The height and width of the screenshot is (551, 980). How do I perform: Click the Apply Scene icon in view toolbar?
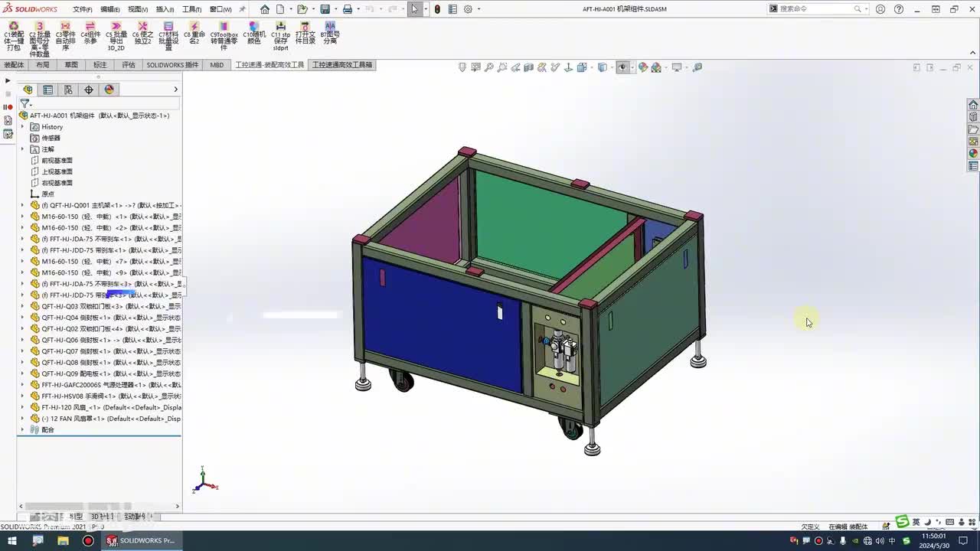point(656,67)
